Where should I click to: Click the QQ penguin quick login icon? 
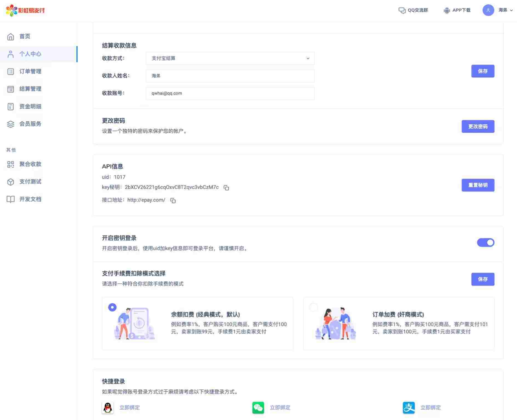coord(108,408)
